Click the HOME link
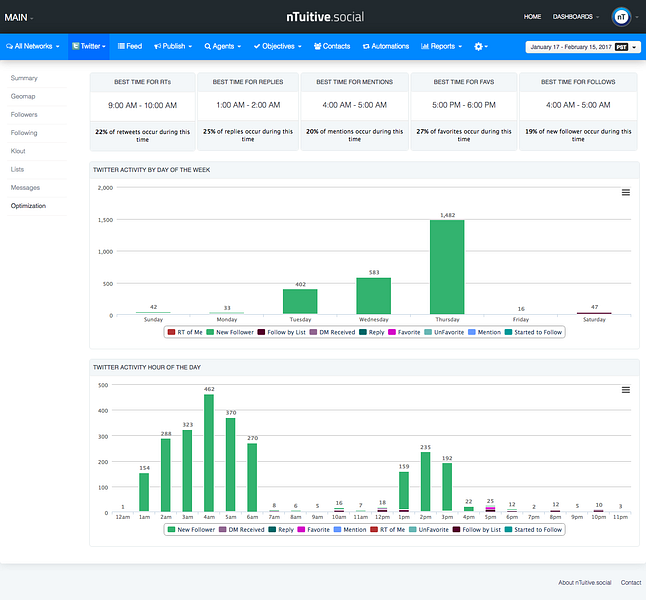Image resolution: width=646 pixels, height=600 pixels. 532,17
